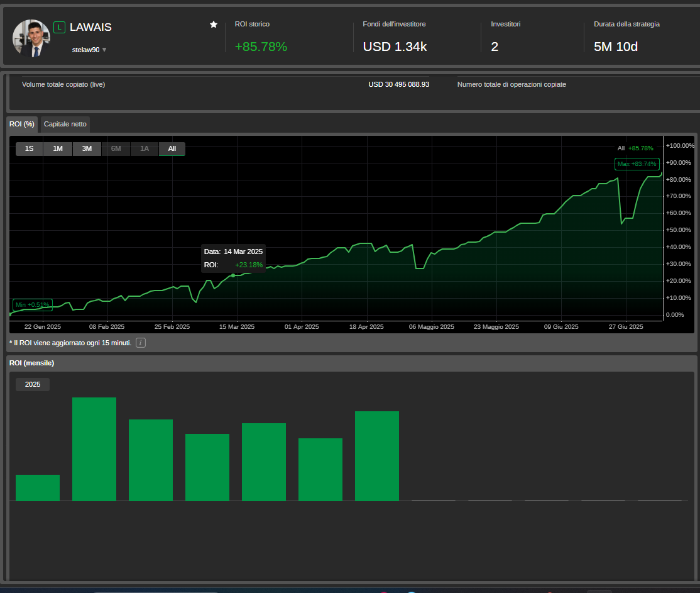700x593 pixels.
Task: Click the LAWAIS profile photo
Action: (x=31, y=37)
